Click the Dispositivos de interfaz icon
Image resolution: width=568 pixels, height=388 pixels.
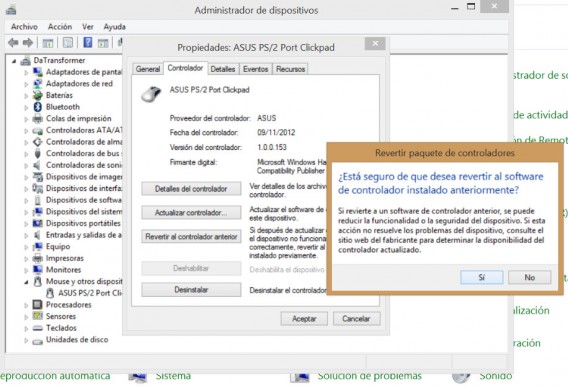(x=38, y=188)
